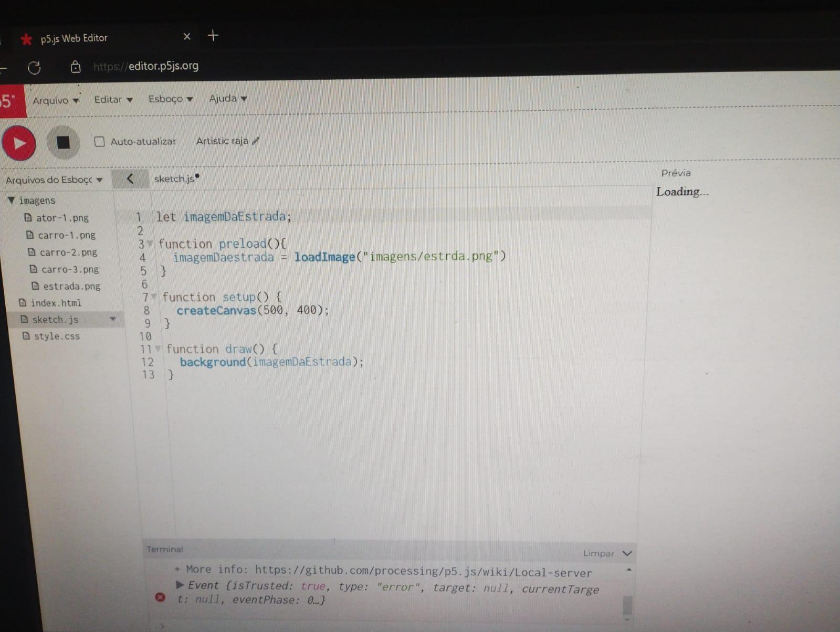Click the sketch name Artistic raja
Screen dimensions: 840x632
tap(222, 141)
